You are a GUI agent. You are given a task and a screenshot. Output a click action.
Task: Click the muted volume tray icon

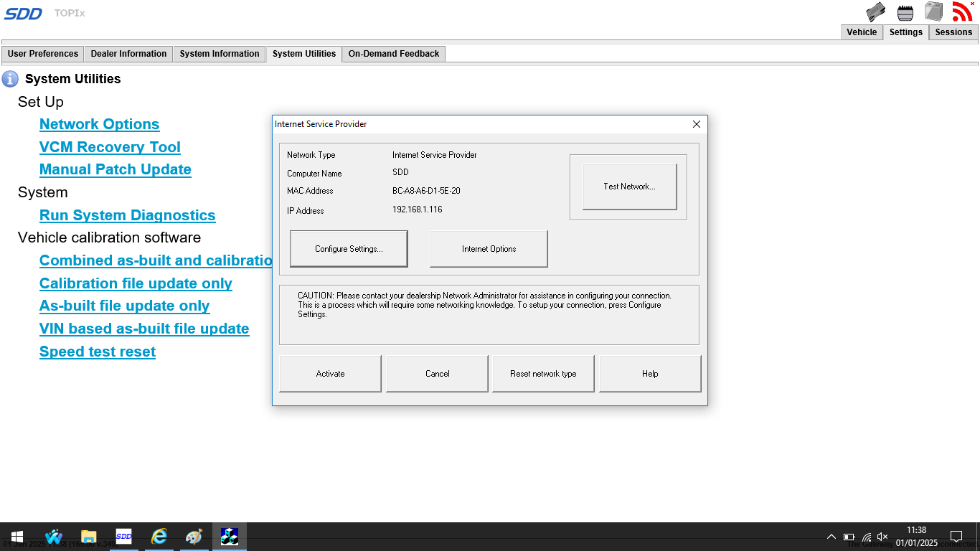point(882,537)
